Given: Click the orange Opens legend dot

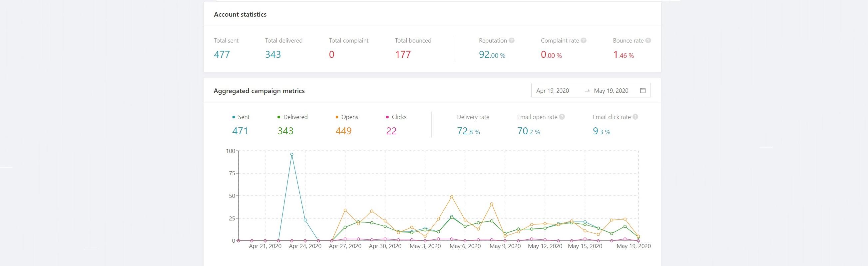Looking at the screenshot, I should pyautogui.click(x=337, y=117).
